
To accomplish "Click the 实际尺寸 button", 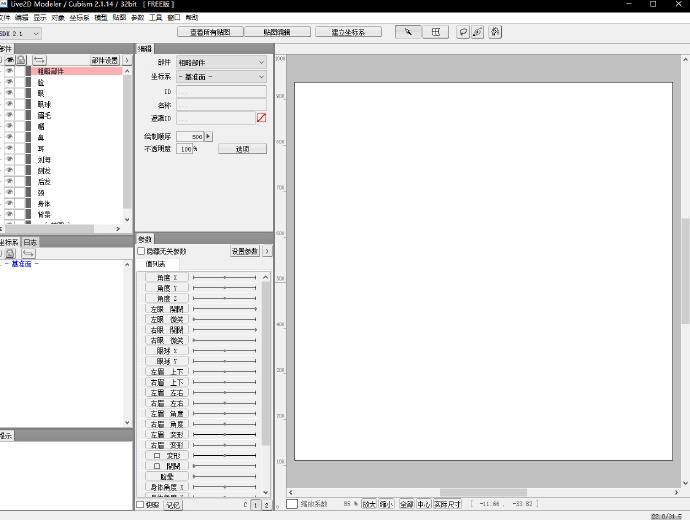I will (448, 504).
